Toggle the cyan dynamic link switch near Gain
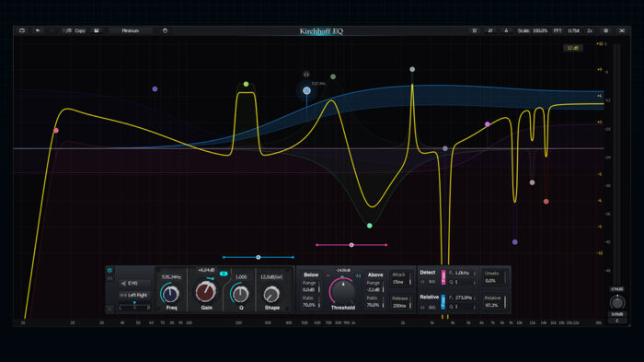This screenshot has width=644, height=362. 224,274
